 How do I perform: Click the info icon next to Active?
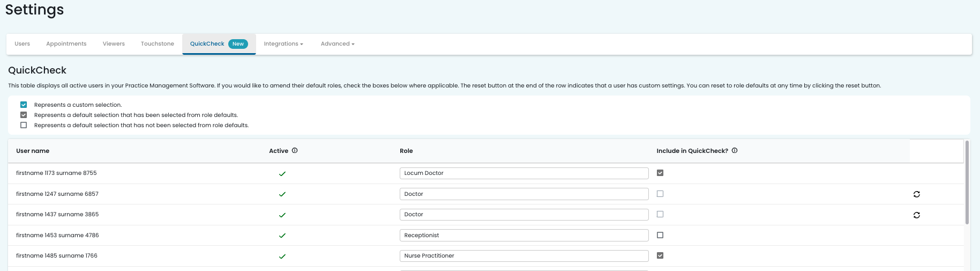(295, 151)
